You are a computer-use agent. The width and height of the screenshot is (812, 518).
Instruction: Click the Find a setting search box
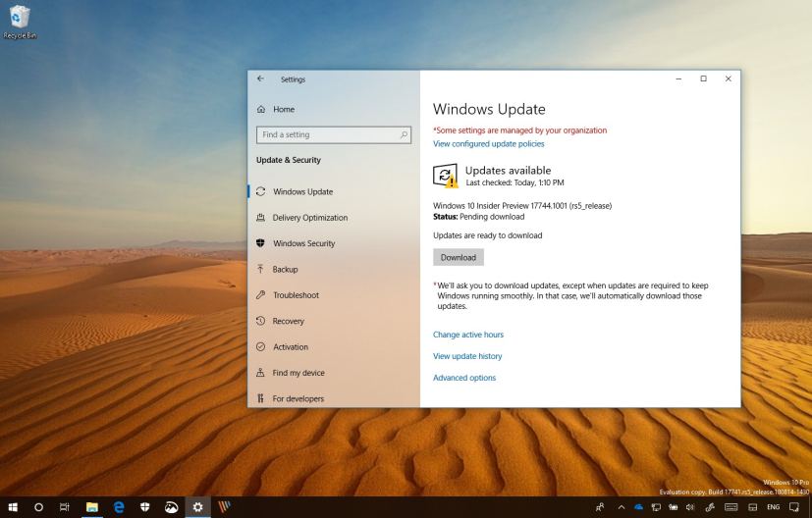[334, 134]
